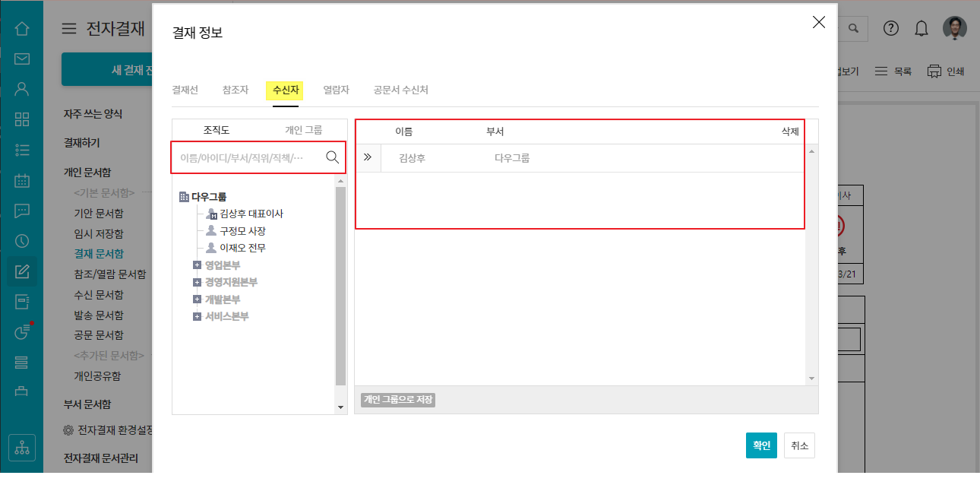
Task: Click the home icon in left sidebar
Action: pyautogui.click(x=22, y=29)
